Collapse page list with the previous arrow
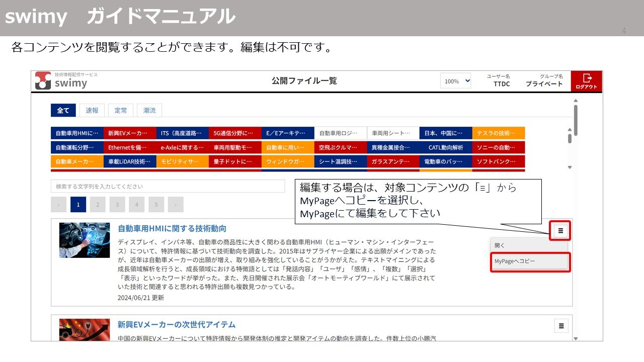 [59, 204]
